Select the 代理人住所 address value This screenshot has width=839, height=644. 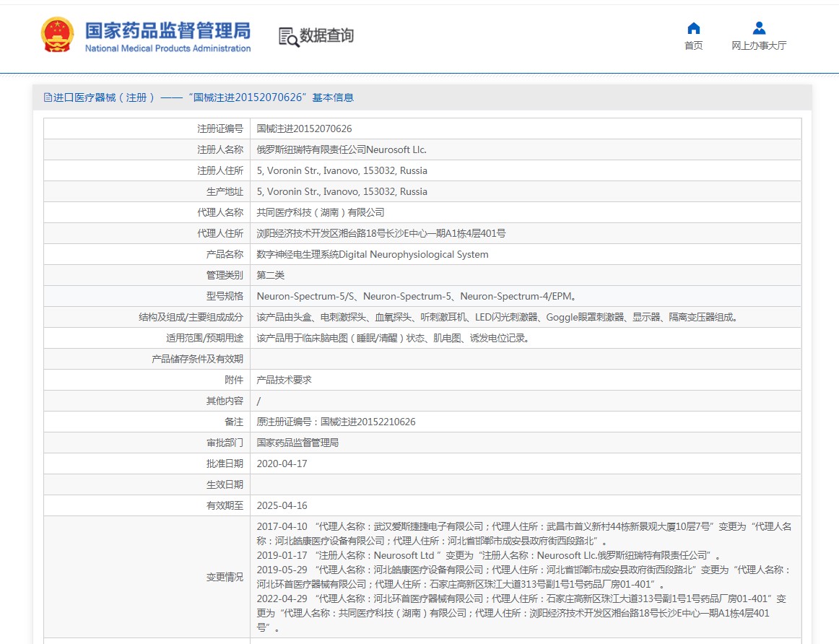click(381, 233)
